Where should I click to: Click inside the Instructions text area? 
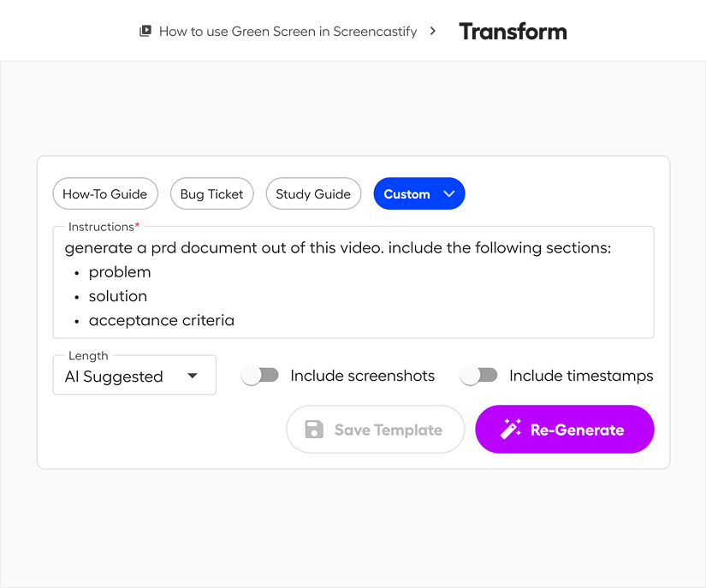click(x=353, y=282)
